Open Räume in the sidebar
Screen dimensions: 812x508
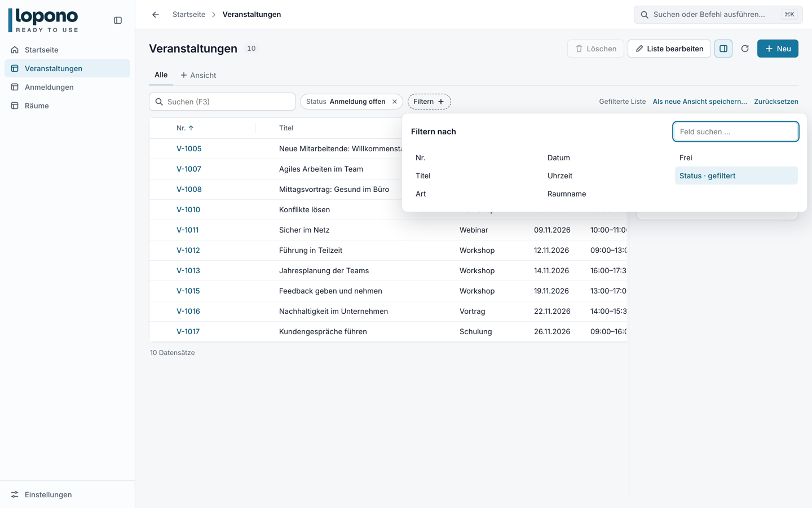click(67, 106)
